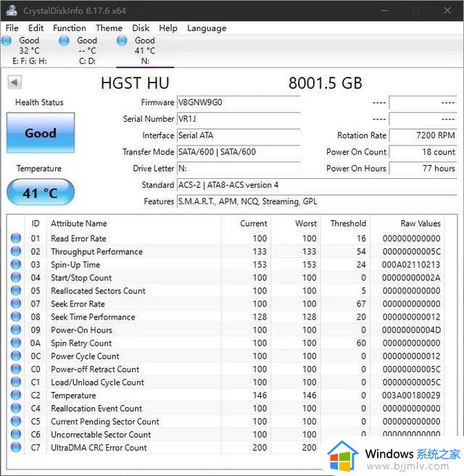Click status orb for Load/Unload Cycle Count row
The width and height of the screenshot is (464, 476).
pos(16,382)
